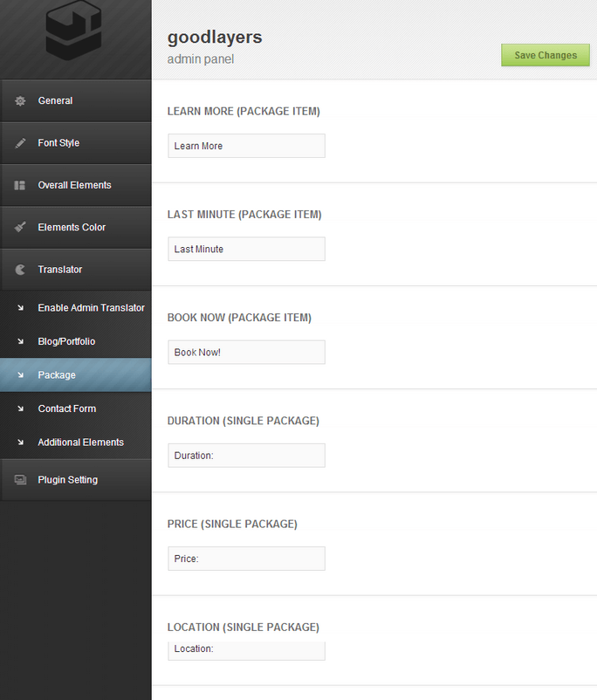The width and height of the screenshot is (597, 700).
Task: Click the goodlayers heading text
Action: [215, 38]
